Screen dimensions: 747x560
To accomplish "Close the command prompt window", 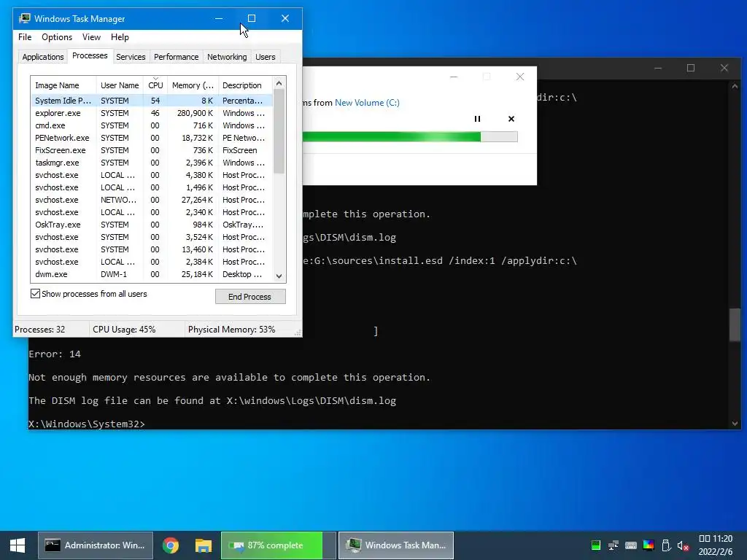I will (x=724, y=68).
